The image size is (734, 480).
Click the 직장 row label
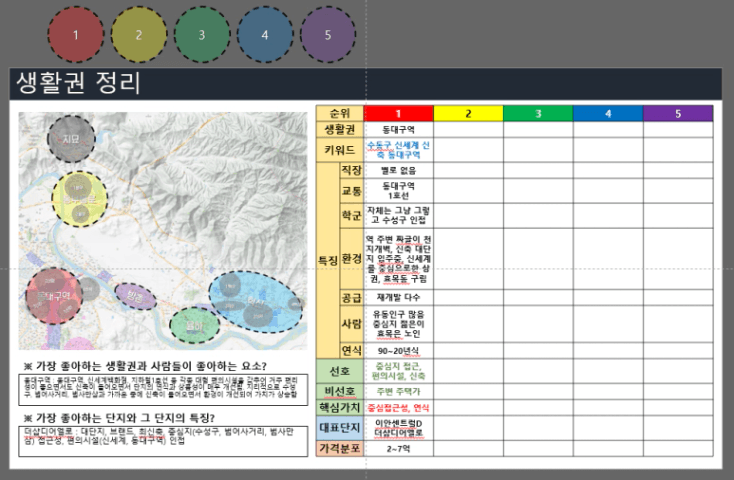(352, 170)
